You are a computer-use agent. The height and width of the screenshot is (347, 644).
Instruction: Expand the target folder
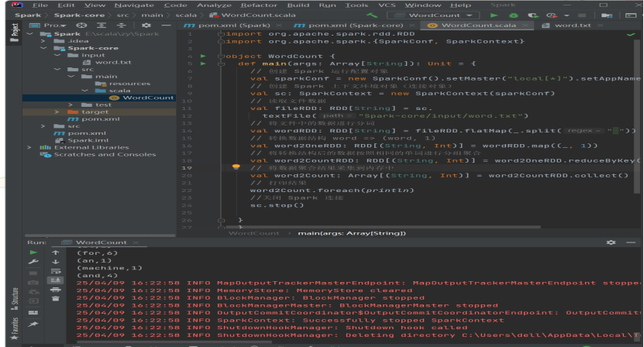tap(57, 112)
